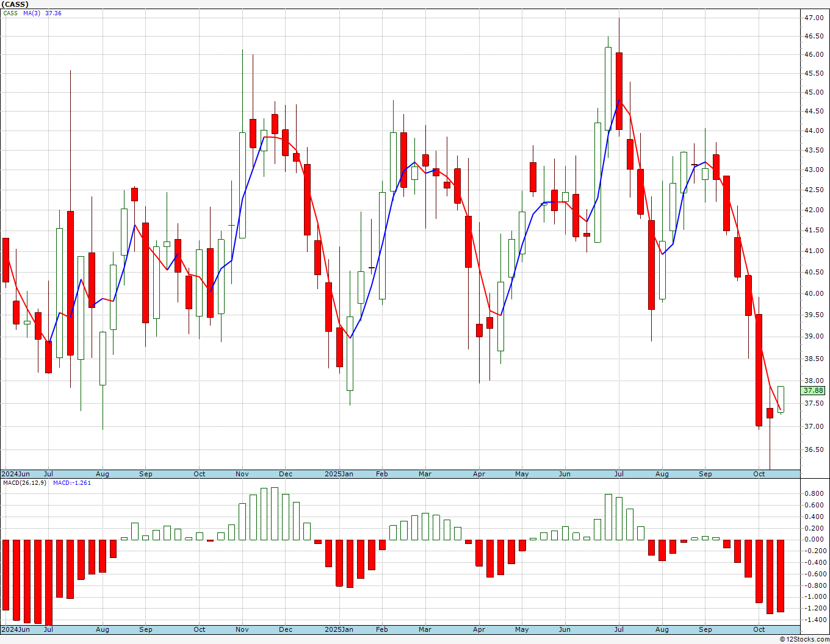Select the 41.00 price axis label
830x644 pixels.
click(814, 251)
